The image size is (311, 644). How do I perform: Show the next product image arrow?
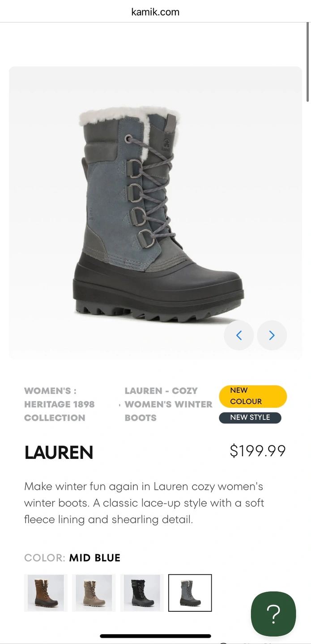pyautogui.click(x=272, y=335)
